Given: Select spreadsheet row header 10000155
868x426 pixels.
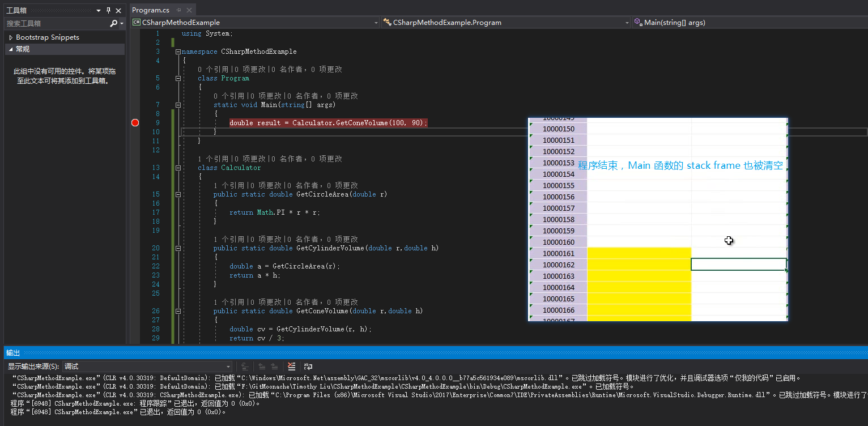Looking at the screenshot, I should click(558, 185).
